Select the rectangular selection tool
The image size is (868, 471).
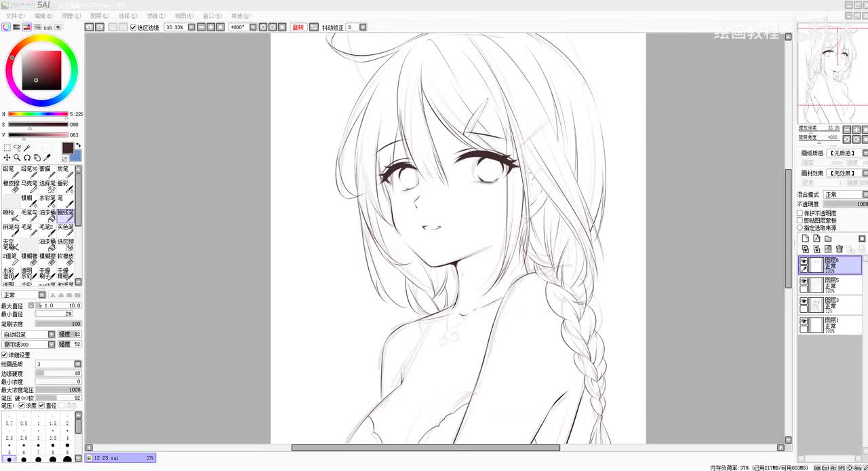[x=7, y=147]
